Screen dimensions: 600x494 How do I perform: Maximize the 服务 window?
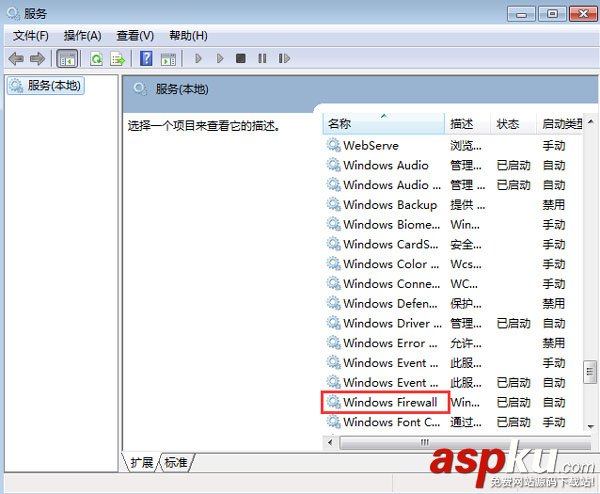pos(552,14)
